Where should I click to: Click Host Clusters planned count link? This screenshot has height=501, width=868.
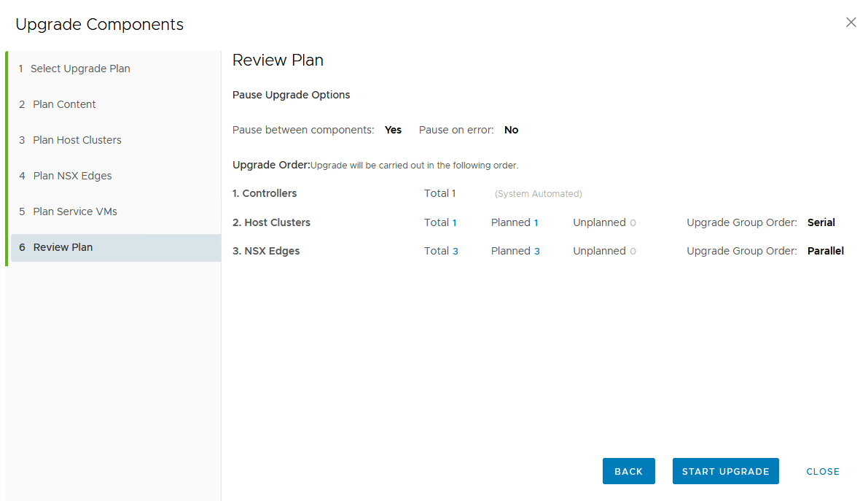[x=536, y=223]
